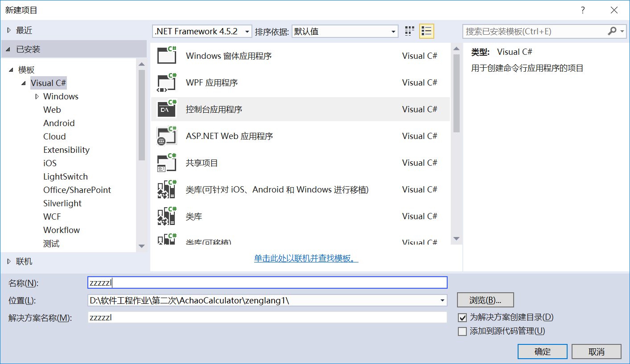
Task: Click the 浏览(B)... button
Action: pos(486,300)
